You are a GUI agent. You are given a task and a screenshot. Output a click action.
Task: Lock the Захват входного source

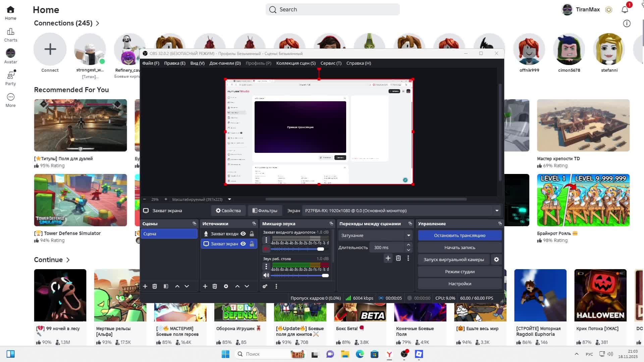point(252,234)
